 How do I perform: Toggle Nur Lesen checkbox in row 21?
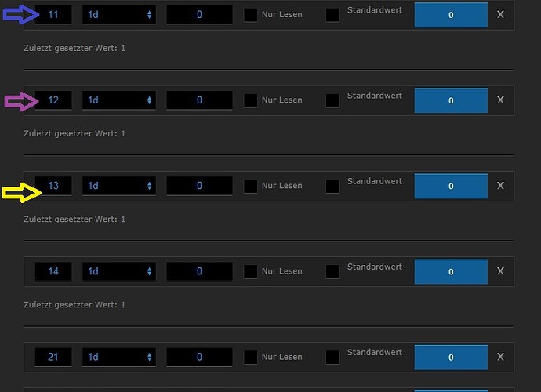click(x=250, y=358)
